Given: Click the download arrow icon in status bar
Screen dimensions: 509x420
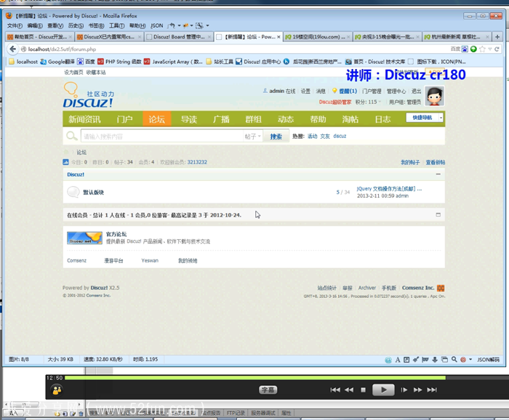Looking at the screenshot, I should click(x=435, y=360).
